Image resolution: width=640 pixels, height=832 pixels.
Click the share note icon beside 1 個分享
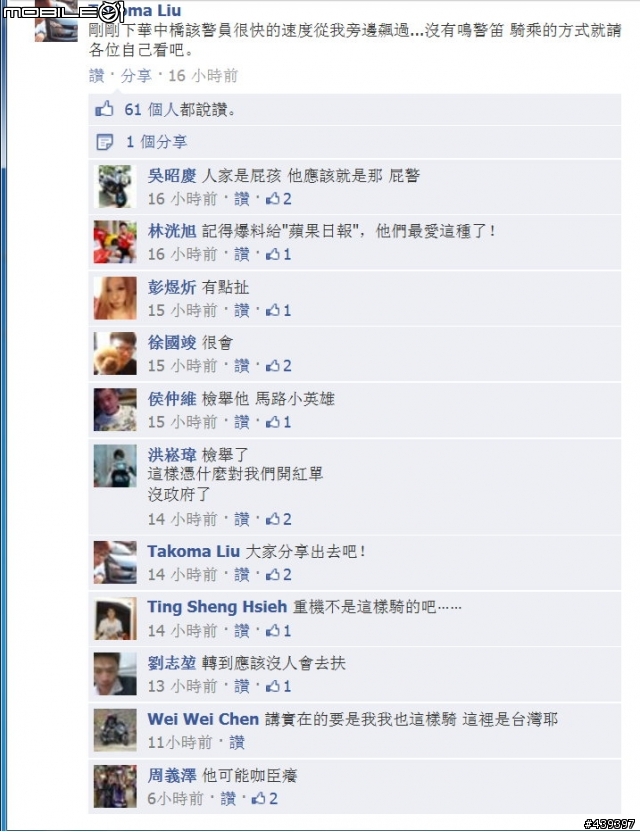(105, 142)
